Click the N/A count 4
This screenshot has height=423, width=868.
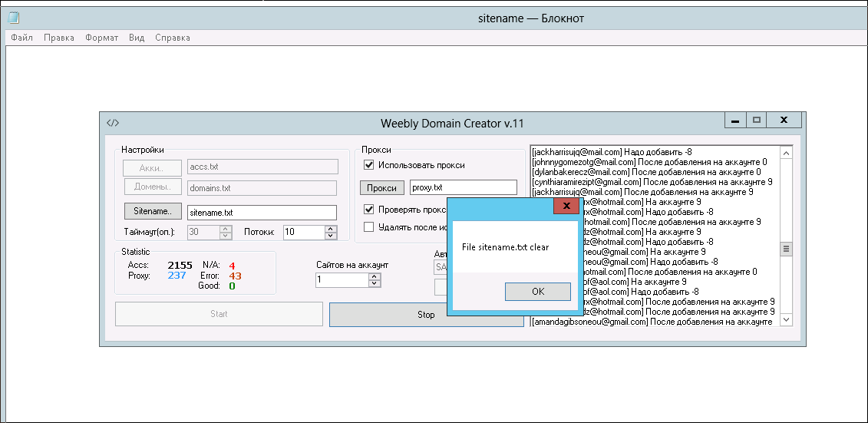(x=232, y=266)
